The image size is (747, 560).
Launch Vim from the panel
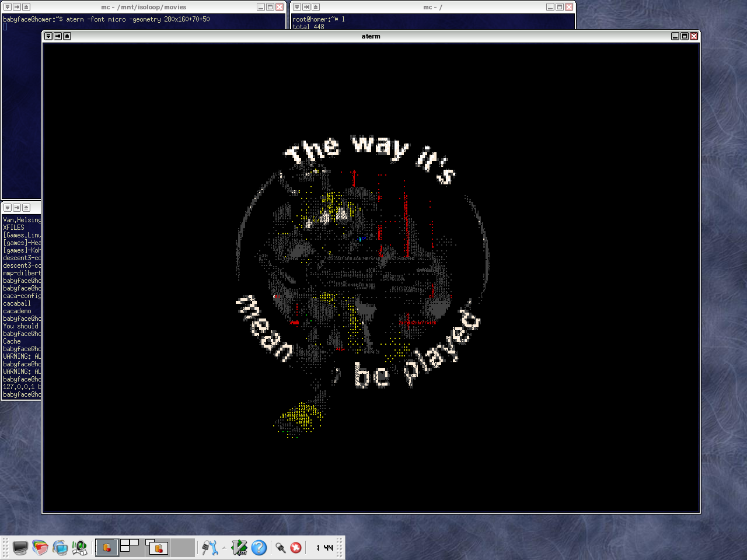tap(239, 548)
